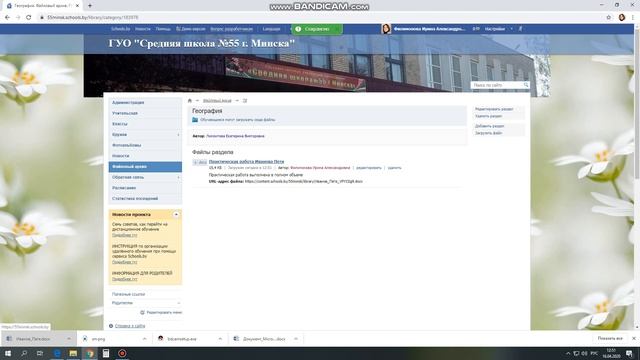This screenshot has width=640, height=360.
Task: Open the Schools.by link in top bar
Action: (120, 29)
